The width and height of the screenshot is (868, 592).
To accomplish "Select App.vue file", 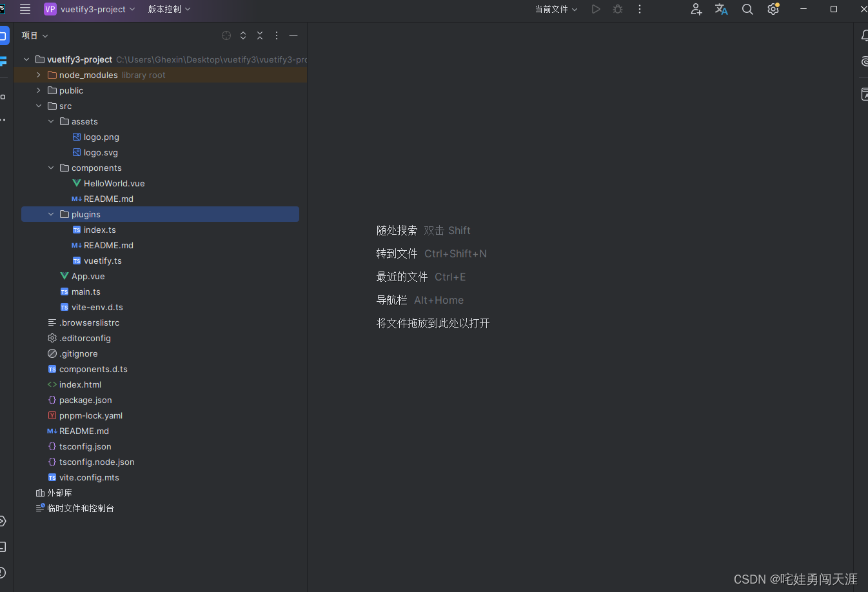I will [x=88, y=276].
